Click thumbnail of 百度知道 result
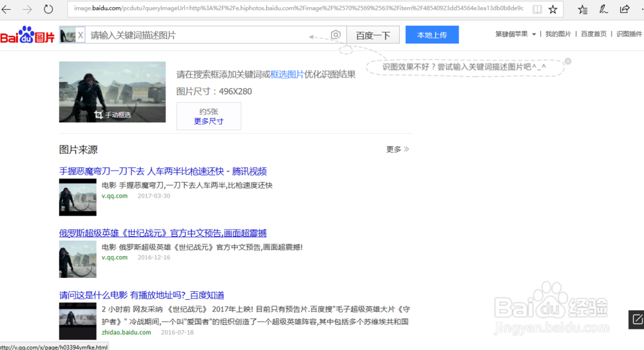The image size is (644, 350). point(78,321)
